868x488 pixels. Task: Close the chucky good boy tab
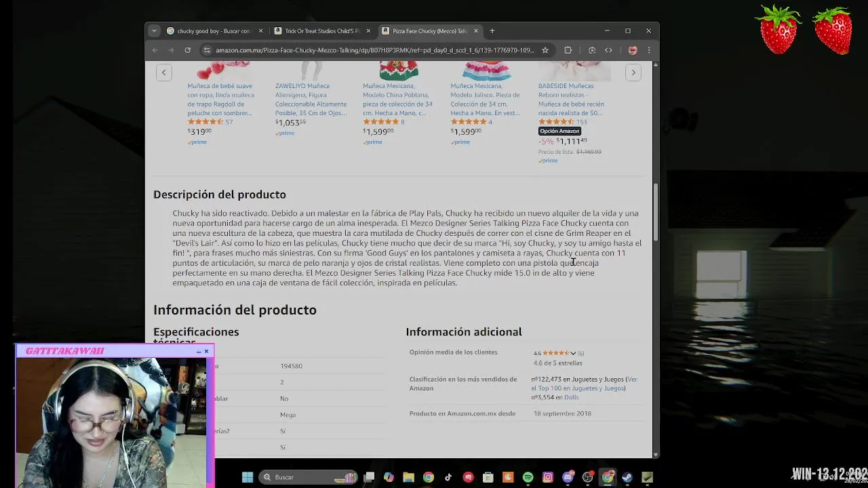pyautogui.click(x=260, y=31)
